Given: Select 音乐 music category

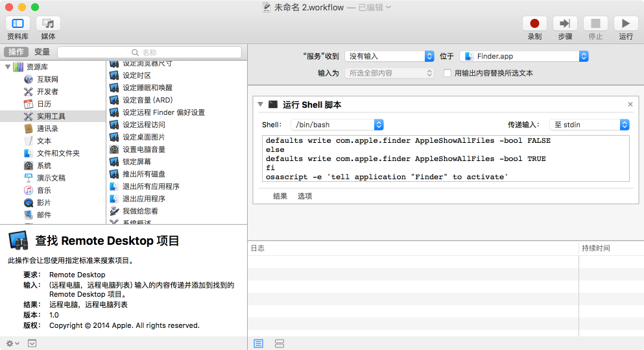Looking at the screenshot, I should click(44, 190).
